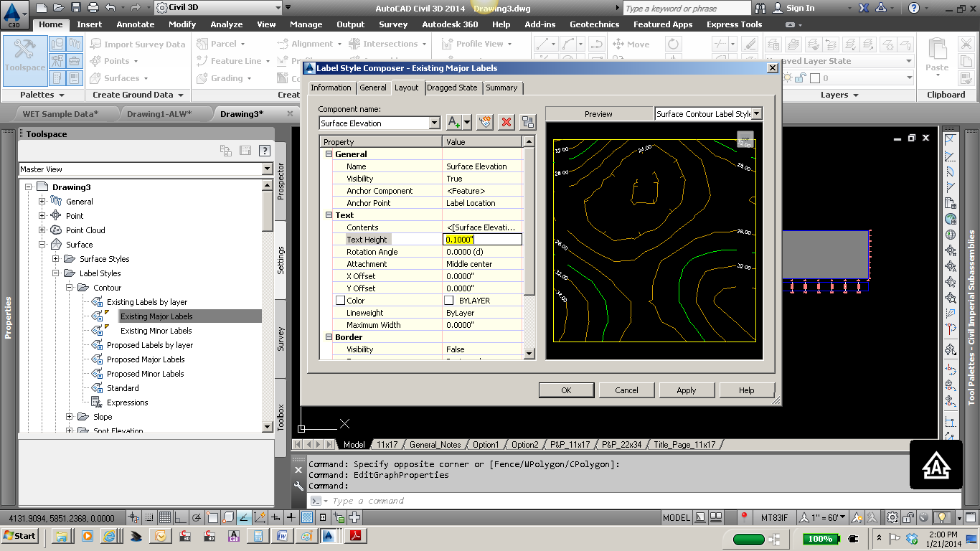This screenshot has height=551, width=980.
Task: Toggle the grid display status bar icon
Action: [x=164, y=517]
